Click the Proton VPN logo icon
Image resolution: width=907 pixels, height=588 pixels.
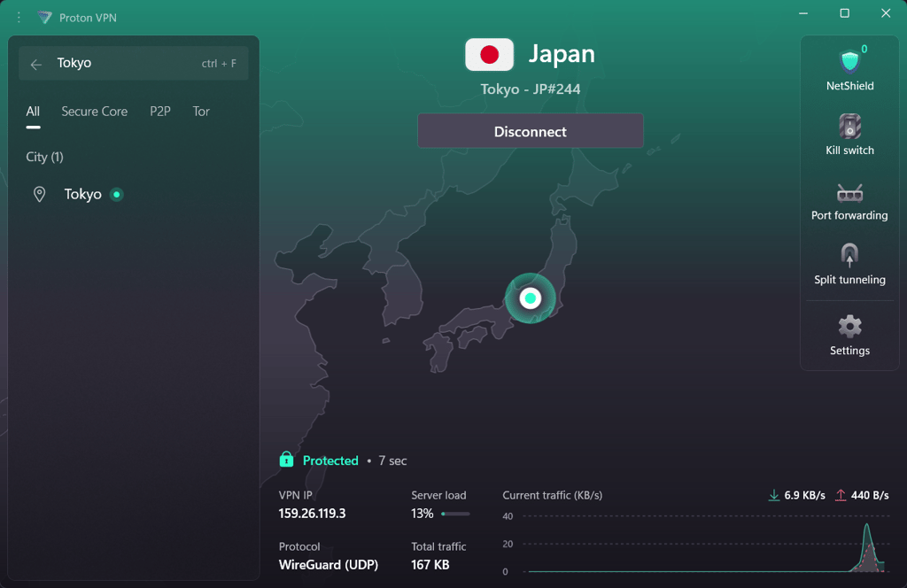(x=44, y=18)
